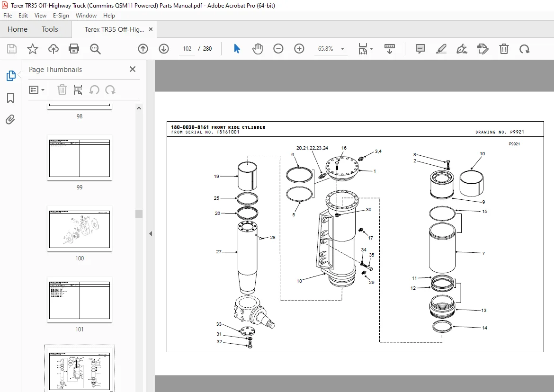The height and width of the screenshot is (392, 554).
Task: Open the Edit menu
Action: coord(23,16)
